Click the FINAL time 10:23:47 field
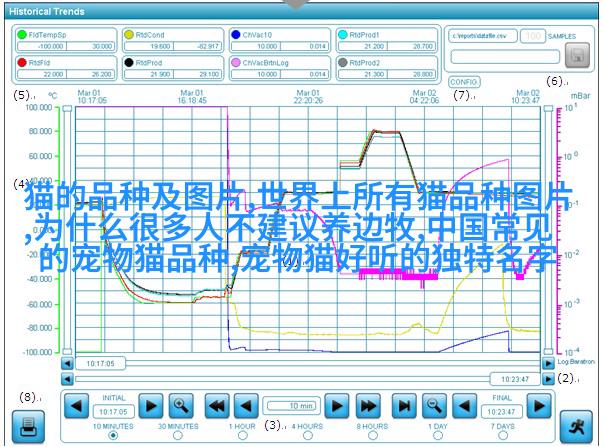 click(x=501, y=412)
